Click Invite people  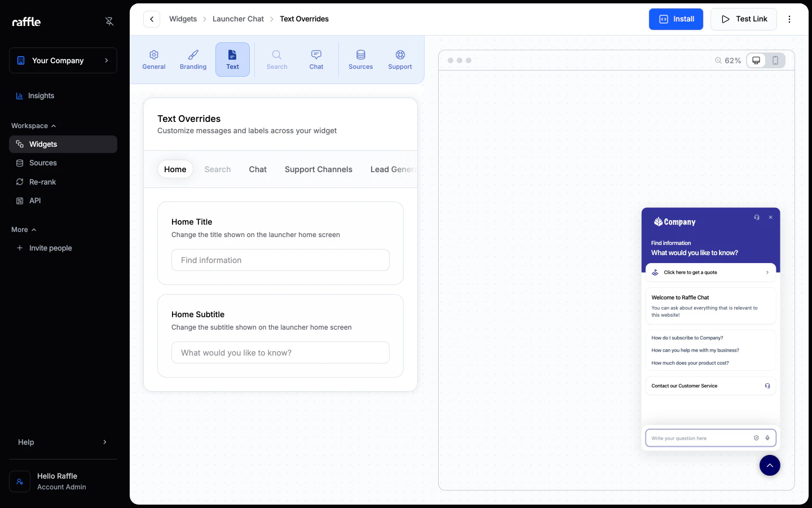point(63,248)
